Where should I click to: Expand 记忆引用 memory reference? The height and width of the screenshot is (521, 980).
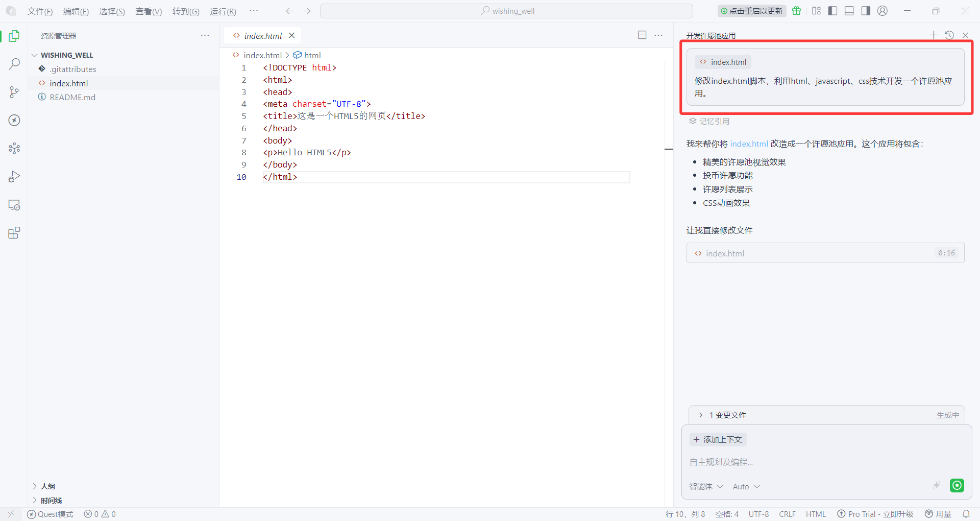tap(709, 121)
